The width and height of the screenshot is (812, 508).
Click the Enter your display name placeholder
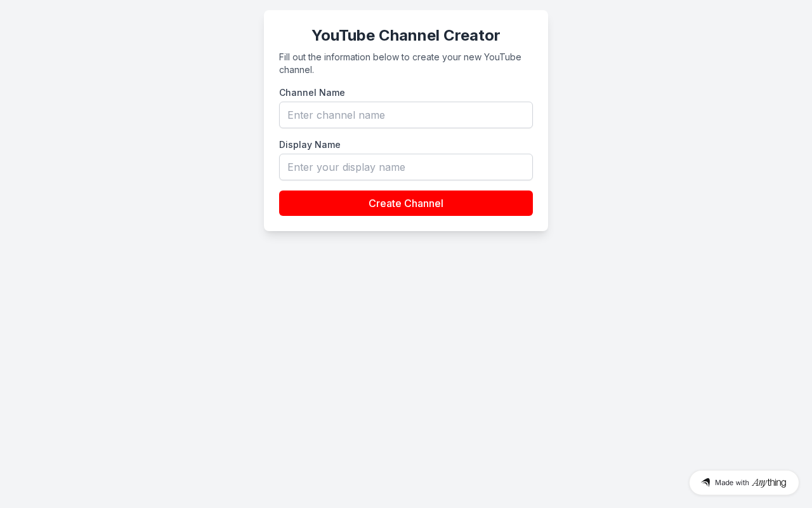(346, 167)
